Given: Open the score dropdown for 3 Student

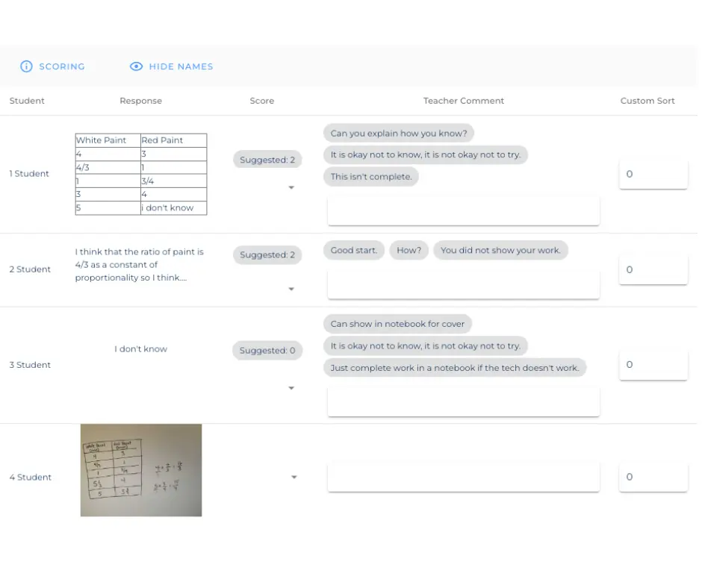Looking at the screenshot, I should click(291, 387).
